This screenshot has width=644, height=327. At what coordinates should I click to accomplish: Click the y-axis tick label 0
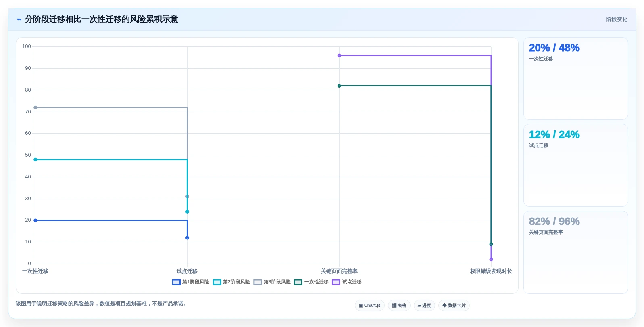(29, 264)
